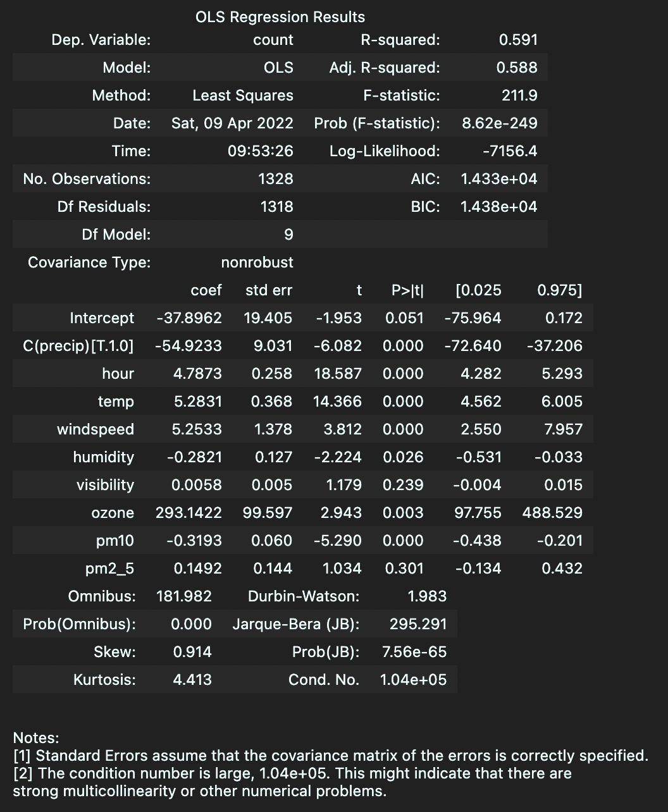This screenshot has height=812, width=668.
Task: Click the windspeed std err 1.378
Action: (273, 429)
